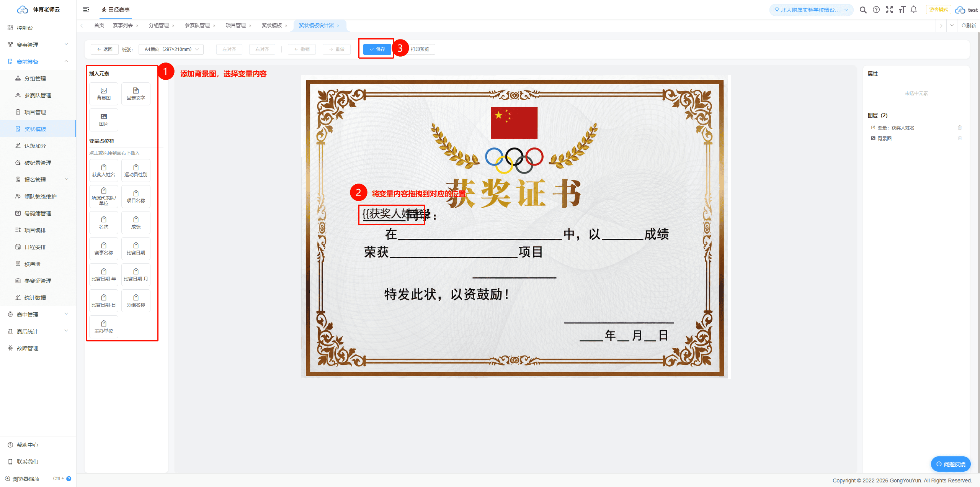The height and width of the screenshot is (487, 980).
Task: Expand 赛后统计 sidebar group
Action: (38, 331)
